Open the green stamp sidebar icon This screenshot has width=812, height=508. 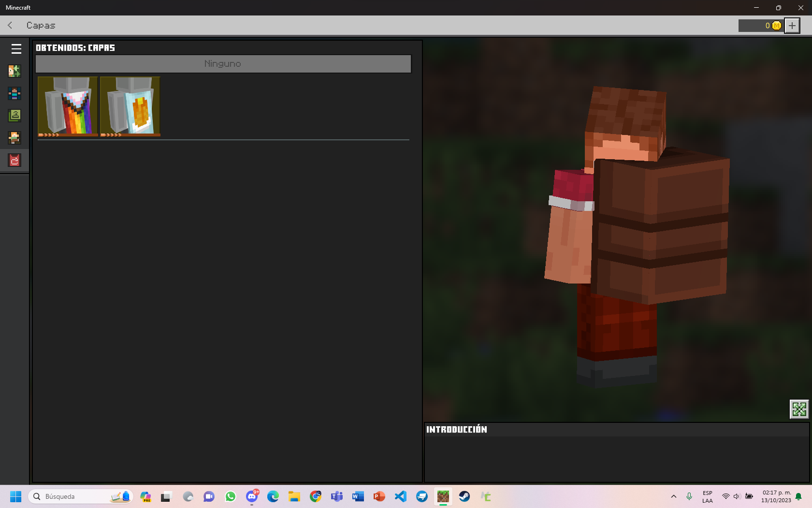coord(14,116)
